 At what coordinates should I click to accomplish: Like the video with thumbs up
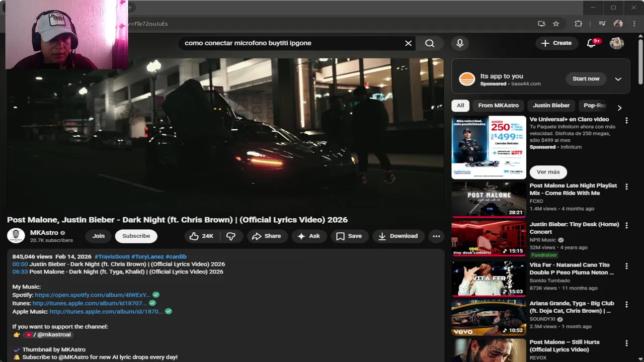[201, 236]
